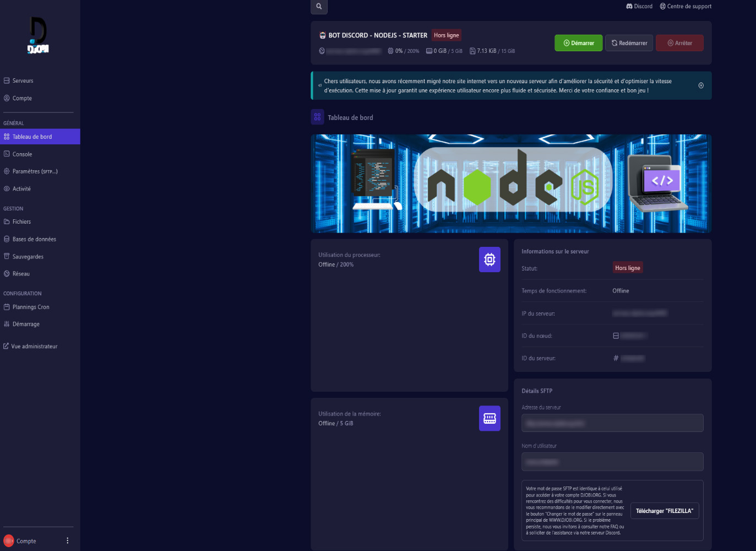Click Télécharger "FILEZILLA" button

(x=665, y=511)
